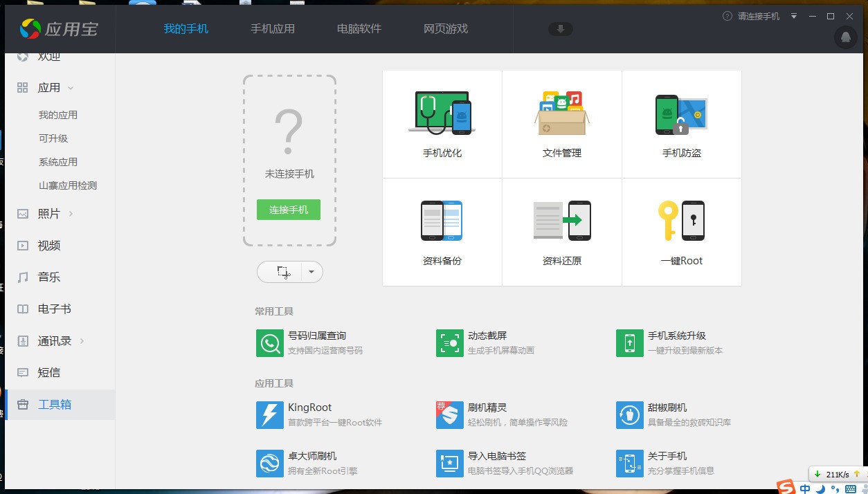The height and width of the screenshot is (494, 868).
Task: Click the green 连接手机 button
Action: click(x=289, y=210)
